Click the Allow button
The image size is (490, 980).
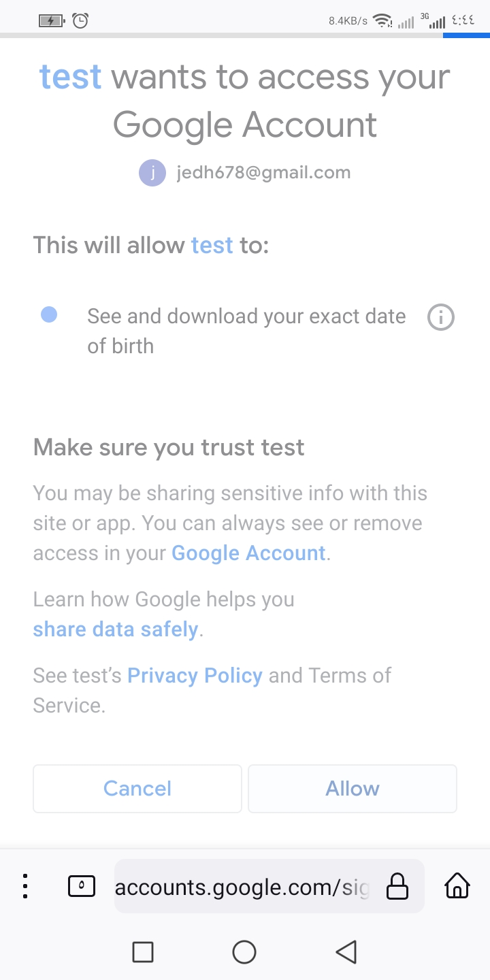352,788
